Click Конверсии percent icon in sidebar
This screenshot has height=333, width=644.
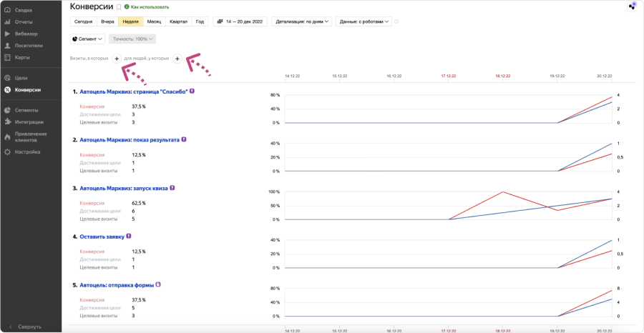pos(7,90)
